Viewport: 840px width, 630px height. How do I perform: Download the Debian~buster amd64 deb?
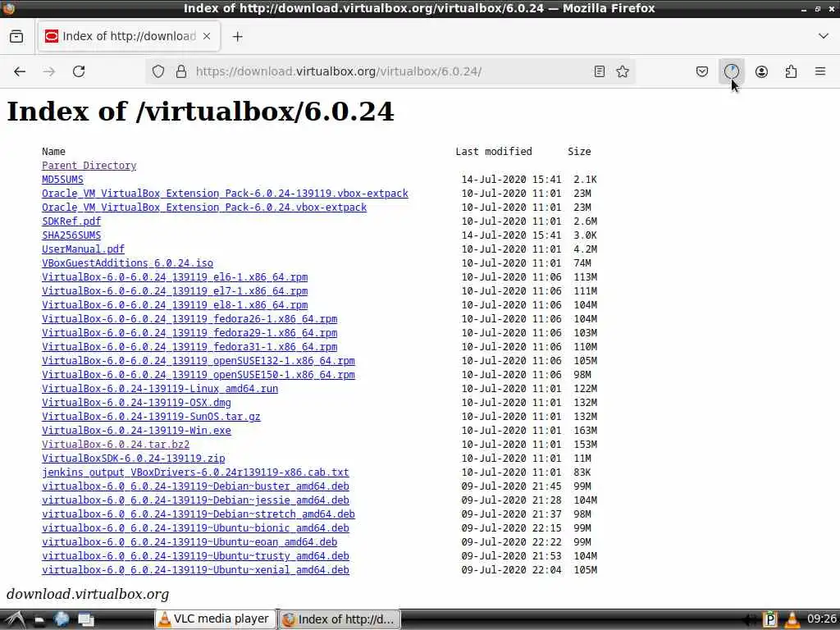click(x=195, y=486)
